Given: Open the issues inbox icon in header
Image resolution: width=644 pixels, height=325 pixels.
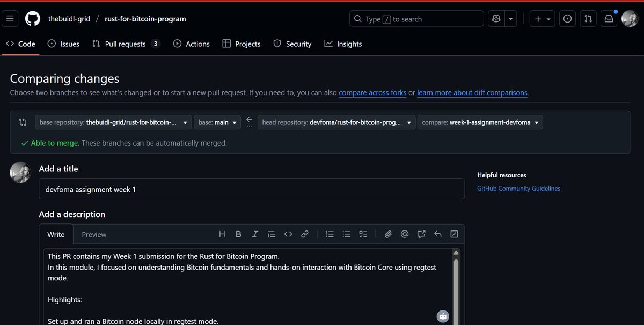Looking at the screenshot, I should click(x=567, y=19).
